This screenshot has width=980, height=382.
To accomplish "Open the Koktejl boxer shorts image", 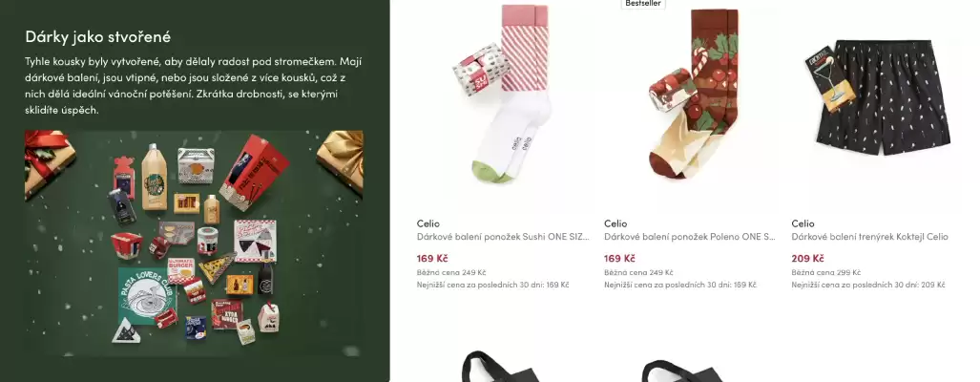I will tap(878, 94).
